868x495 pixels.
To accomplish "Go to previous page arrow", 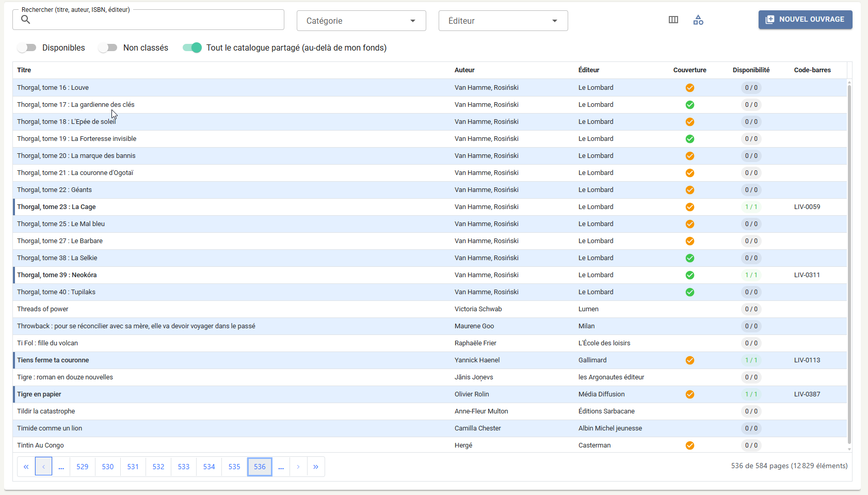I will 43,467.
